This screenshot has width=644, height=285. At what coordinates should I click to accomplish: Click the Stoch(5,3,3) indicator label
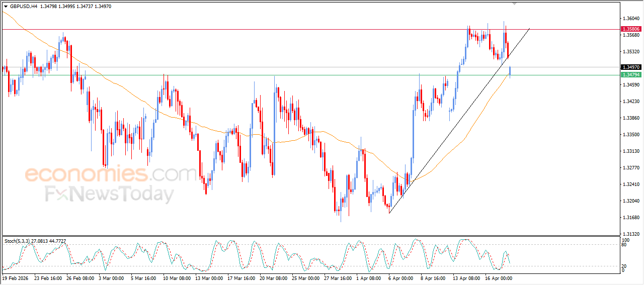[17, 241]
